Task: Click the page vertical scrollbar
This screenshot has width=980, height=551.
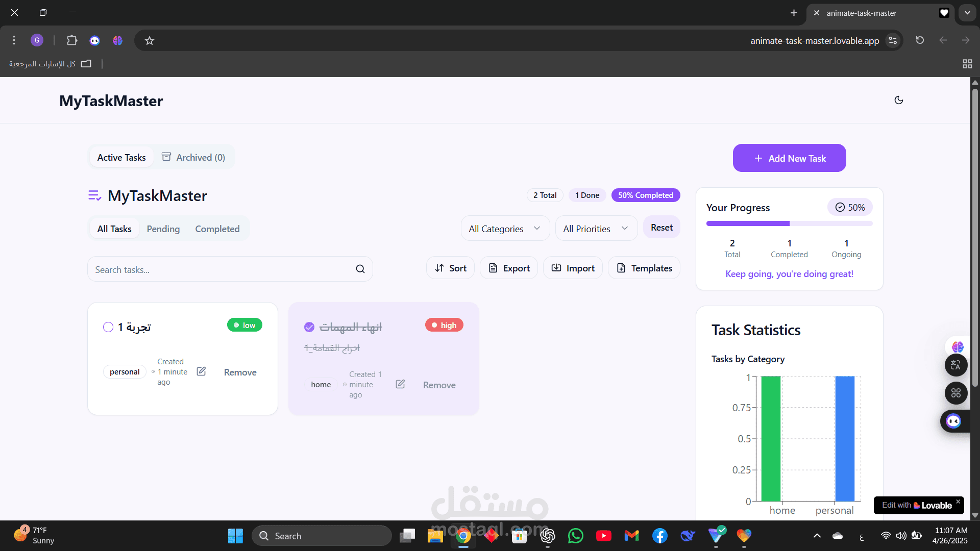Action: tap(975, 237)
